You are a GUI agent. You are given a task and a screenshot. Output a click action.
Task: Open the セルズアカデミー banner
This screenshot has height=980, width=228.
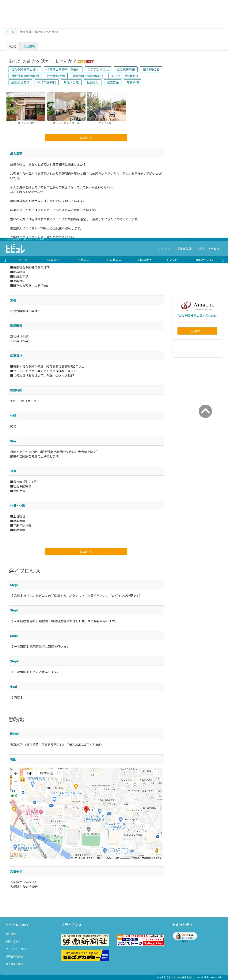pos(85,955)
